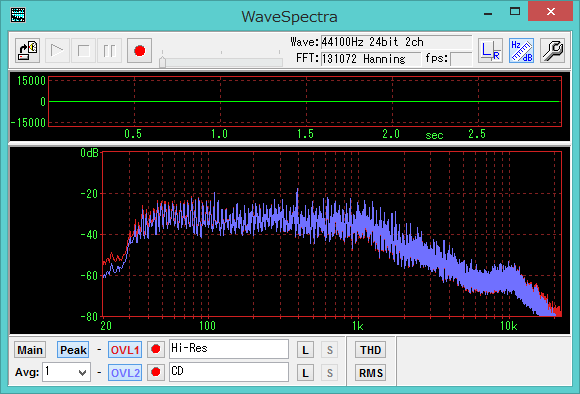Click the playback position slider thumb
Image resolution: width=580 pixels, height=394 pixels.
[162, 62]
